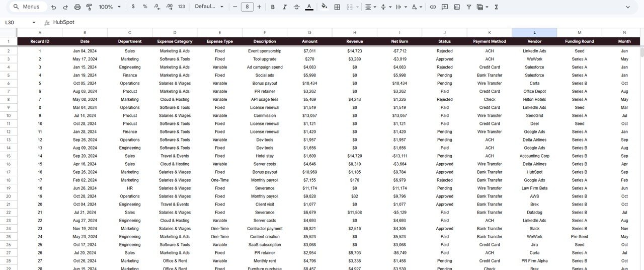The image size is (644, 270).
Task: Redo the last action
Action: pos(65,7)
